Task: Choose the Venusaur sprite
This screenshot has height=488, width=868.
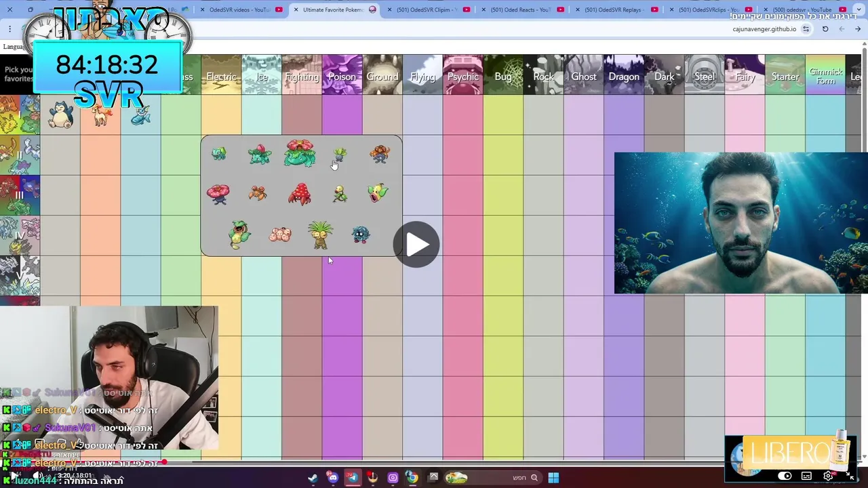Action: 300,154
